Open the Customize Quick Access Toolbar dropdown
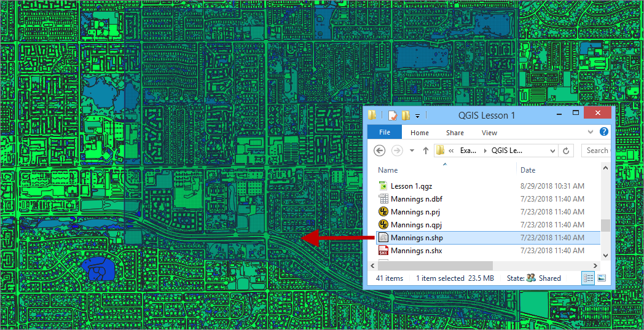Screen dimensions: 644x330 tap(417, 116)
